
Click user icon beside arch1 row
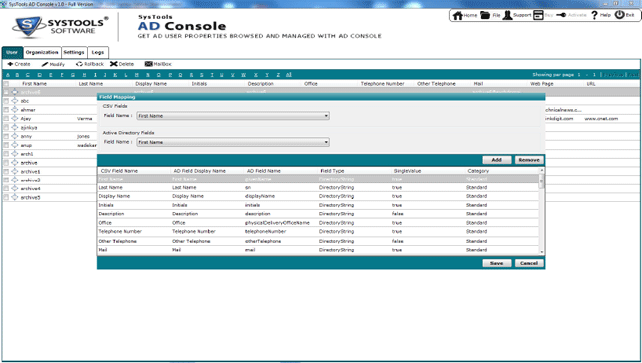(x=15, y=154)
